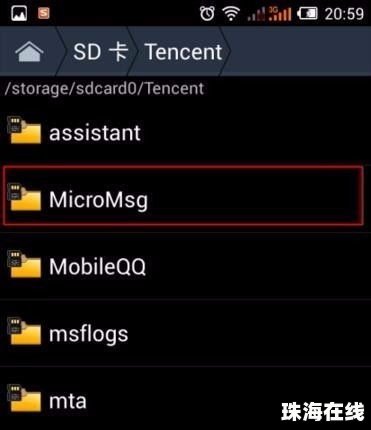Select the assistant folder name
This screenshot has height=430, width=371.
[95, 133]
